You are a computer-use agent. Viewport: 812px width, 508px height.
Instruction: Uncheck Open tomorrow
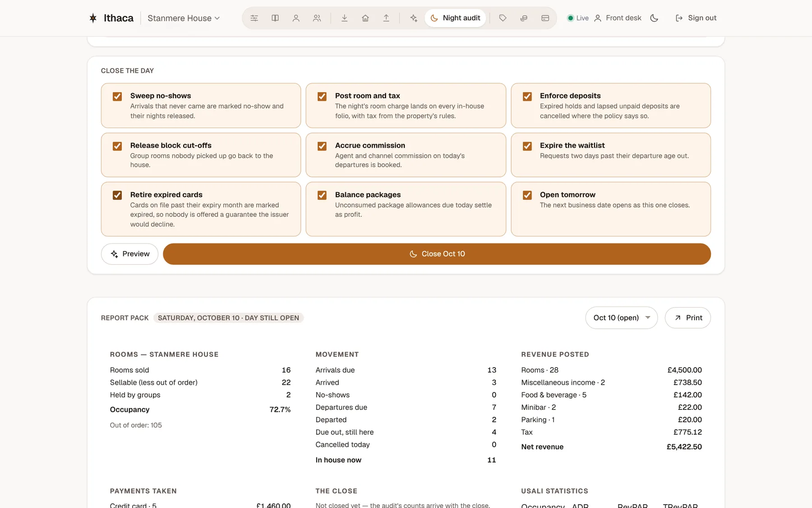click(527, 195)
